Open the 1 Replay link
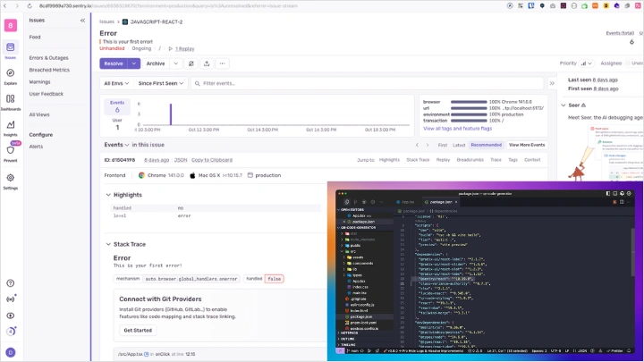Screen dimensions: 644x362 click(x=185, y=49)
